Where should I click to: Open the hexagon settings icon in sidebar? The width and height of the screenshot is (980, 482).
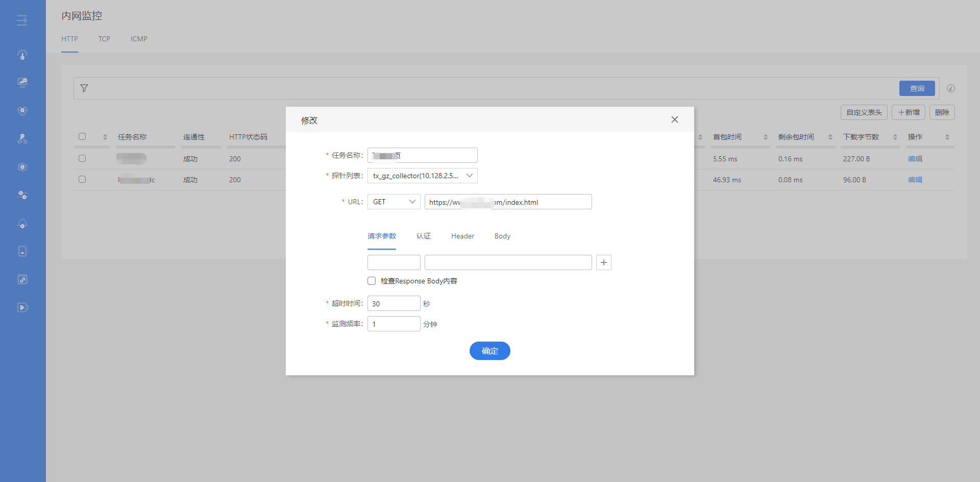click(22, 167)
